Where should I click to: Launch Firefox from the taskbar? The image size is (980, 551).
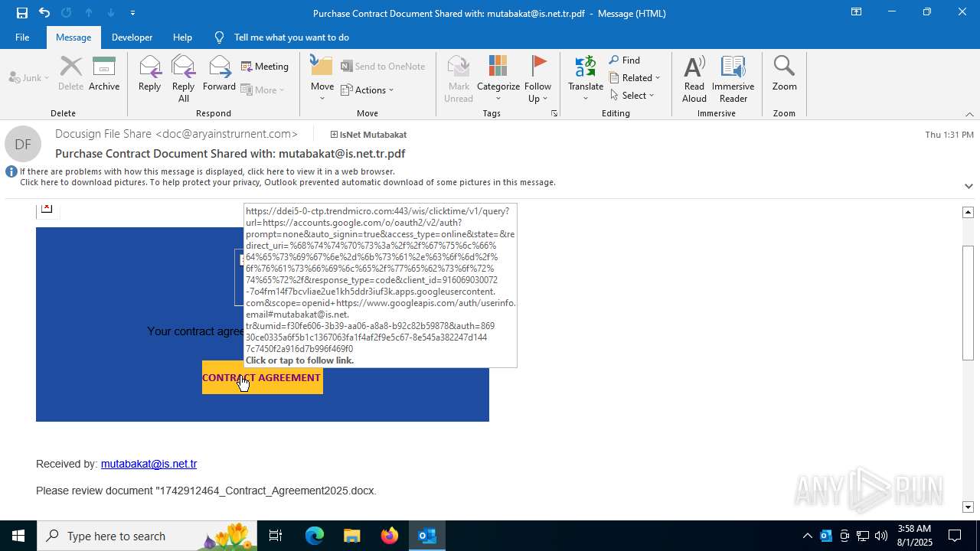(x=389, y=536)
